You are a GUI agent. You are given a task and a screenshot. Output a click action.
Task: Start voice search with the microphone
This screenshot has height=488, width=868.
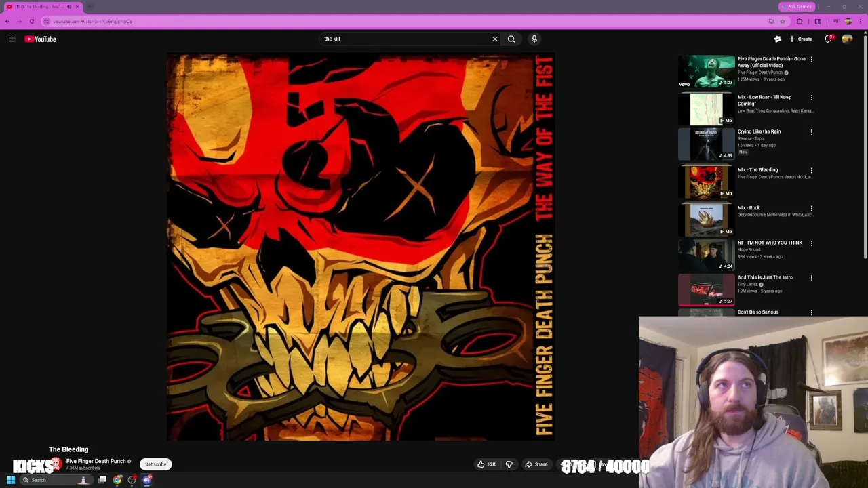534,39
